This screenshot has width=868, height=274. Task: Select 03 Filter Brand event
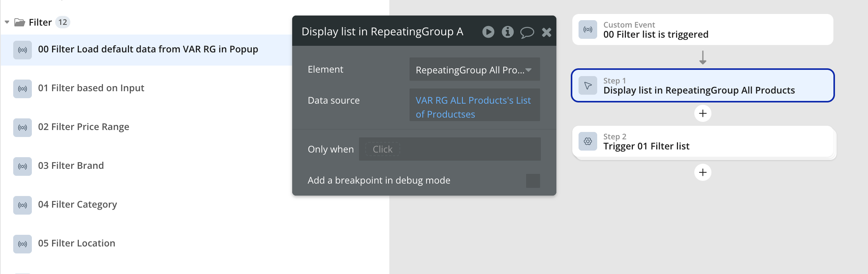pos(71,166)
